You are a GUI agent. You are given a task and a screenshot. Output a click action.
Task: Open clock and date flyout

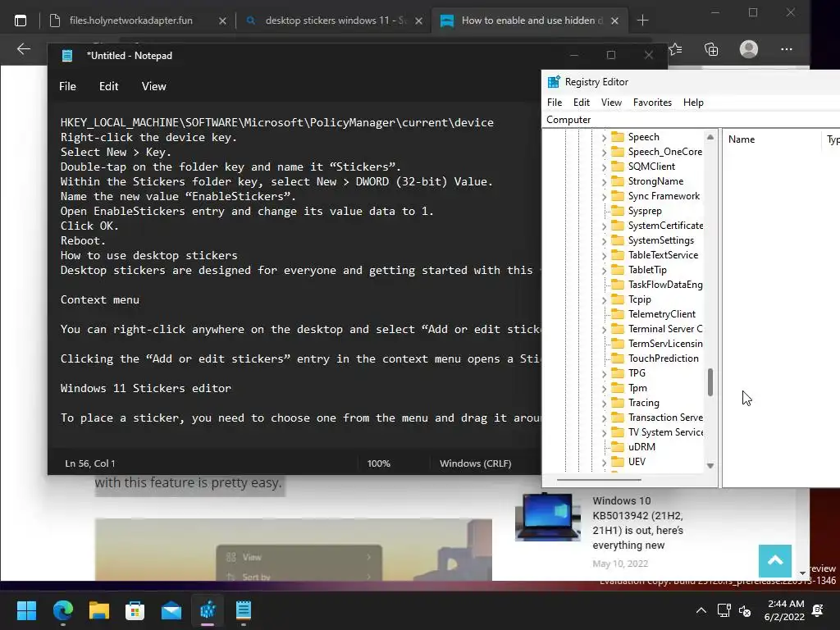coord(785,610)
